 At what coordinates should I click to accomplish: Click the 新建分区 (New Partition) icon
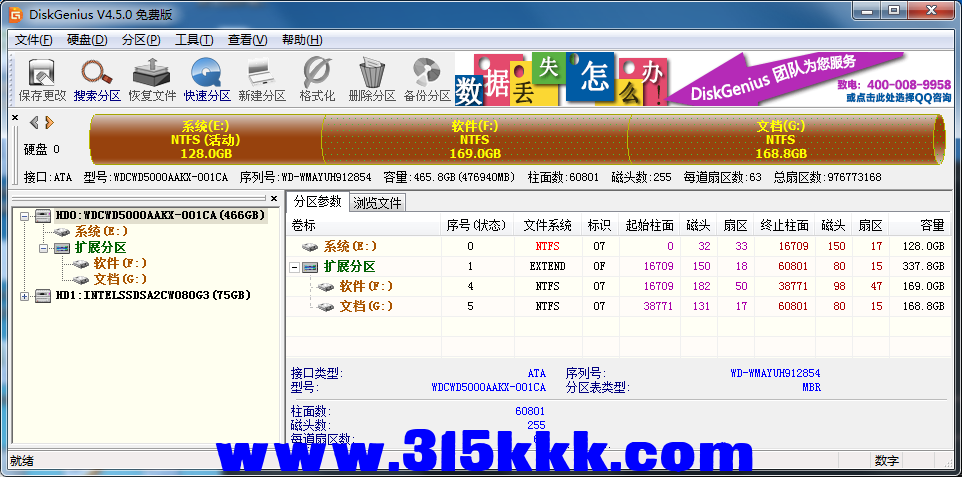click(262, 80)
